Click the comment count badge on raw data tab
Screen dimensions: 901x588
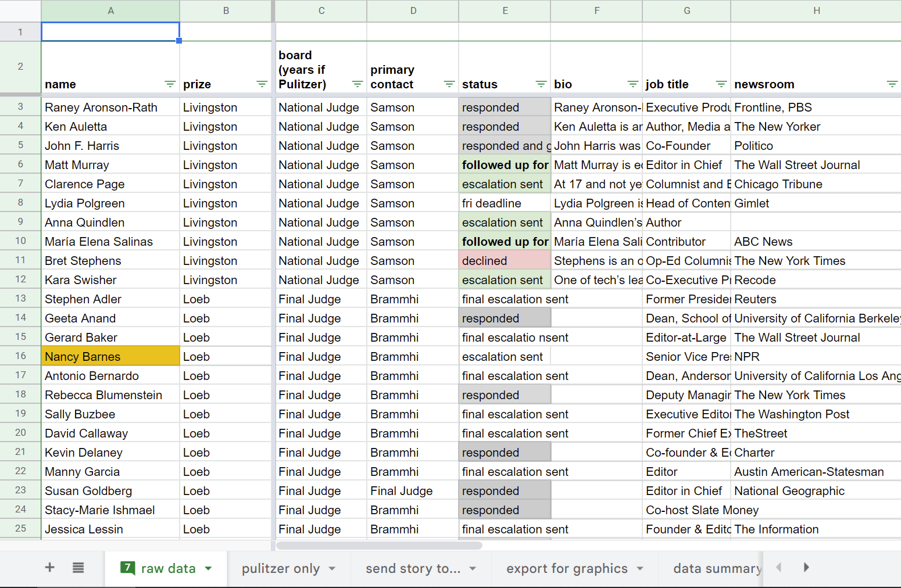[x=127, y=567]
